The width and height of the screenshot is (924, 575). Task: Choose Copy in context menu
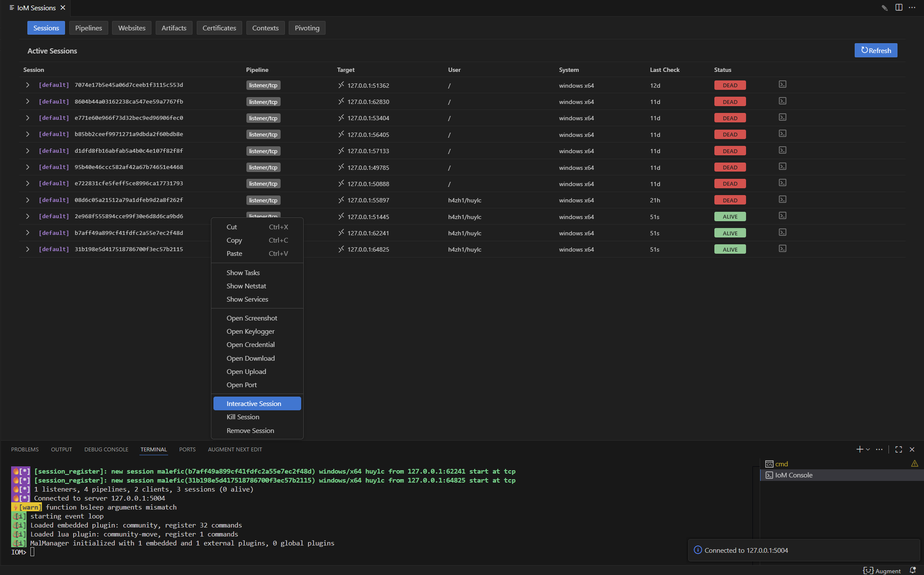(x=257, y=240)
